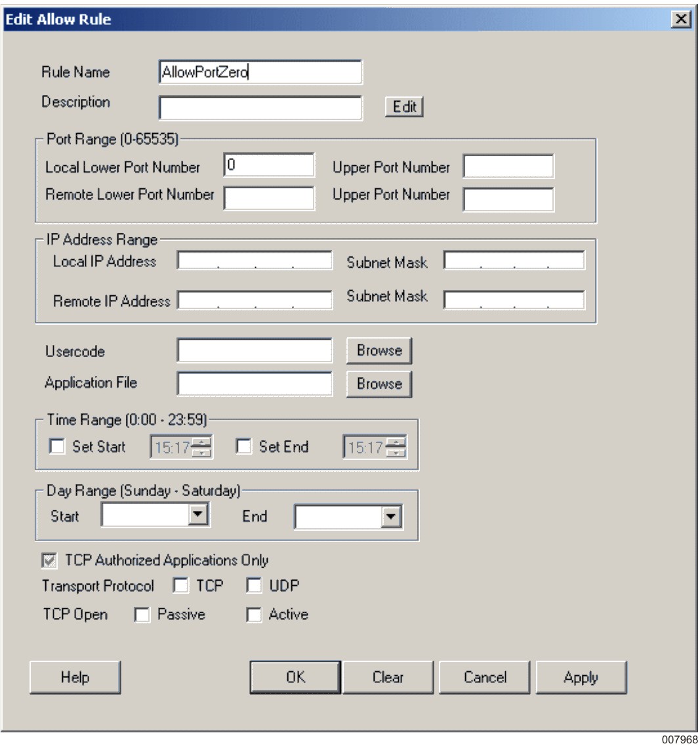Close the Edit Allow Rule dialog
The image size is (700, 746).
point(682,20)
